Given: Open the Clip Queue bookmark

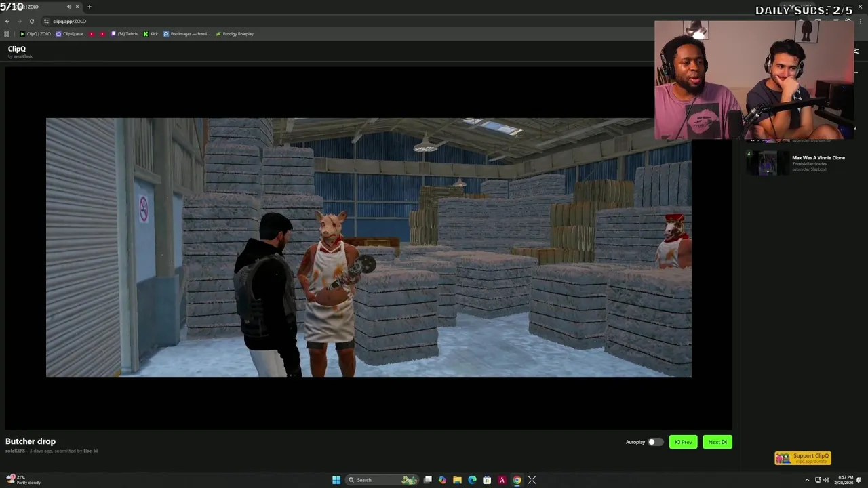Looking at the screenshot, I should point(70,34).
